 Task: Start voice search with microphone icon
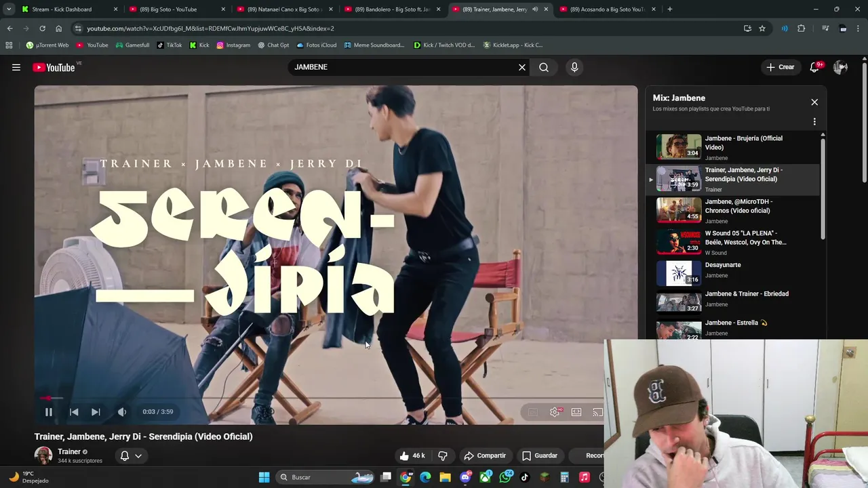574,67
